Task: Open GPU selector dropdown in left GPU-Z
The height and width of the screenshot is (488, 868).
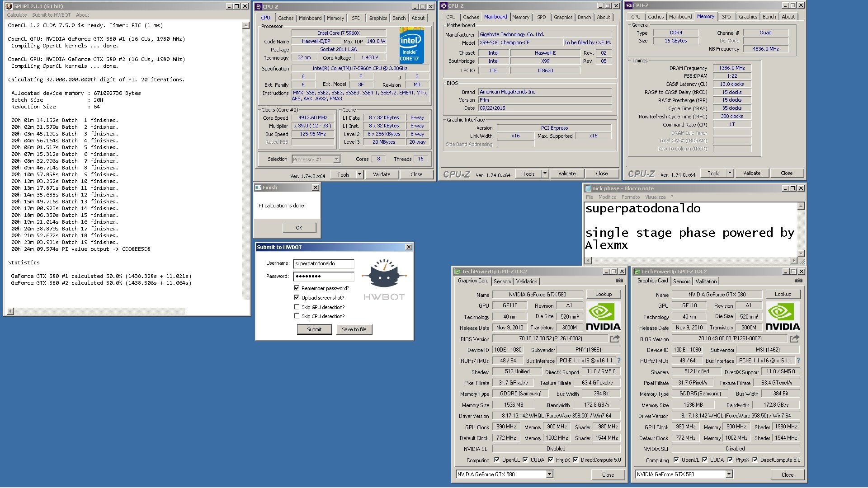Action: pyautogui.click(x=550, y=474)
